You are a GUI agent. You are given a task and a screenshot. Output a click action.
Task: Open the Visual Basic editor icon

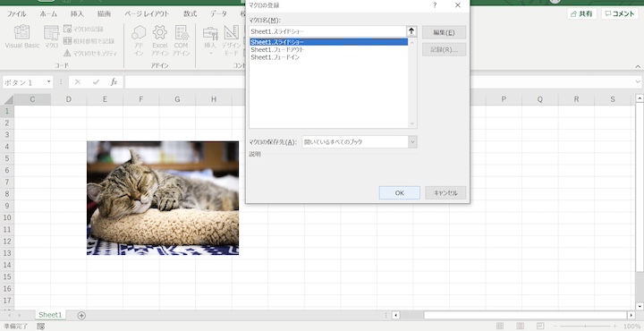tap(22, 37)
